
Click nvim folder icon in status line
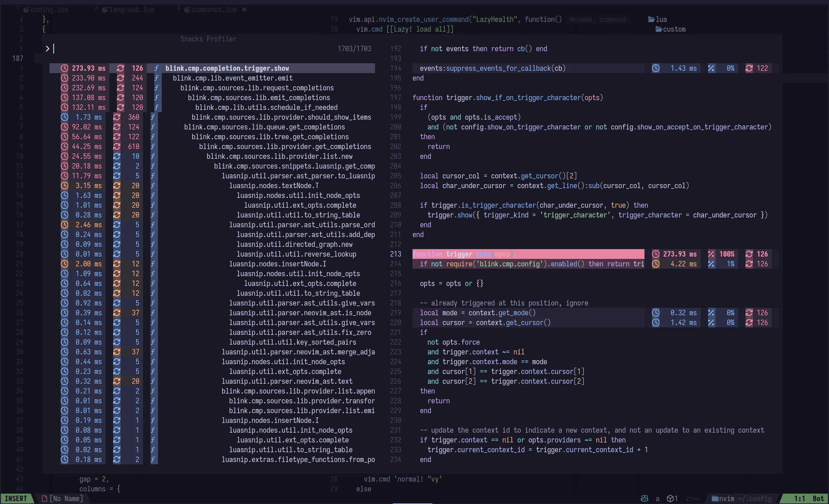click(715, 499)
